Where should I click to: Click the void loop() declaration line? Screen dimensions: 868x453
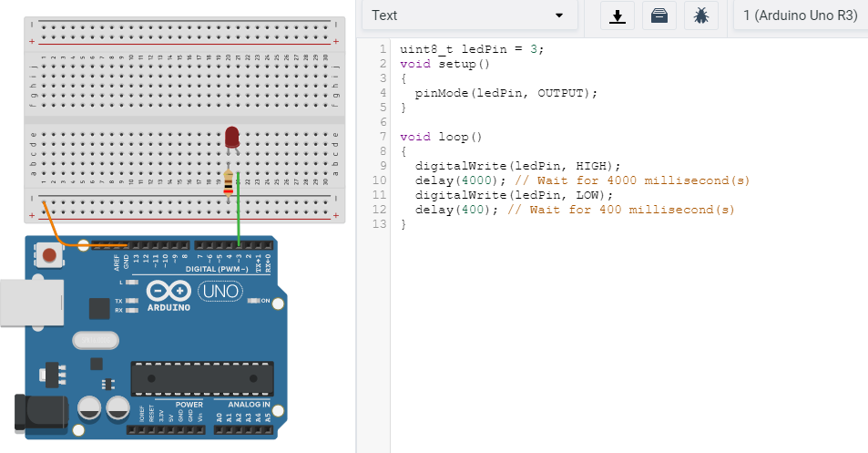(441, 137)
